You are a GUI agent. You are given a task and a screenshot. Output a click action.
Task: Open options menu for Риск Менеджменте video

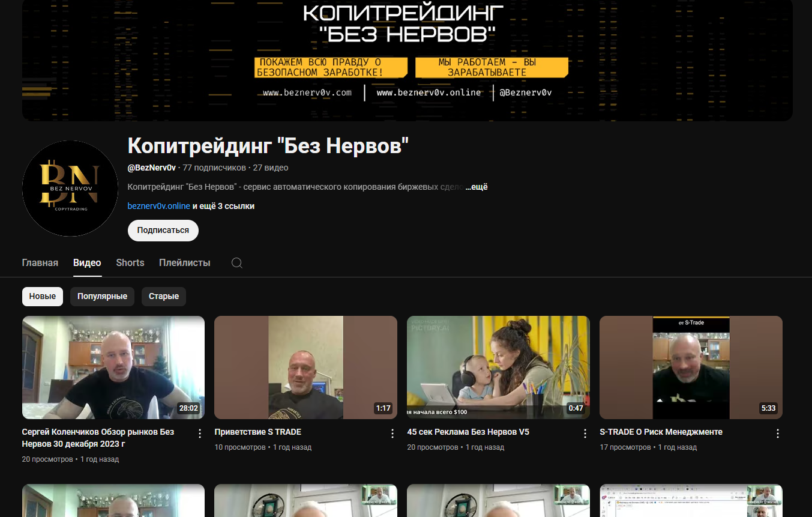pos(777,432)
